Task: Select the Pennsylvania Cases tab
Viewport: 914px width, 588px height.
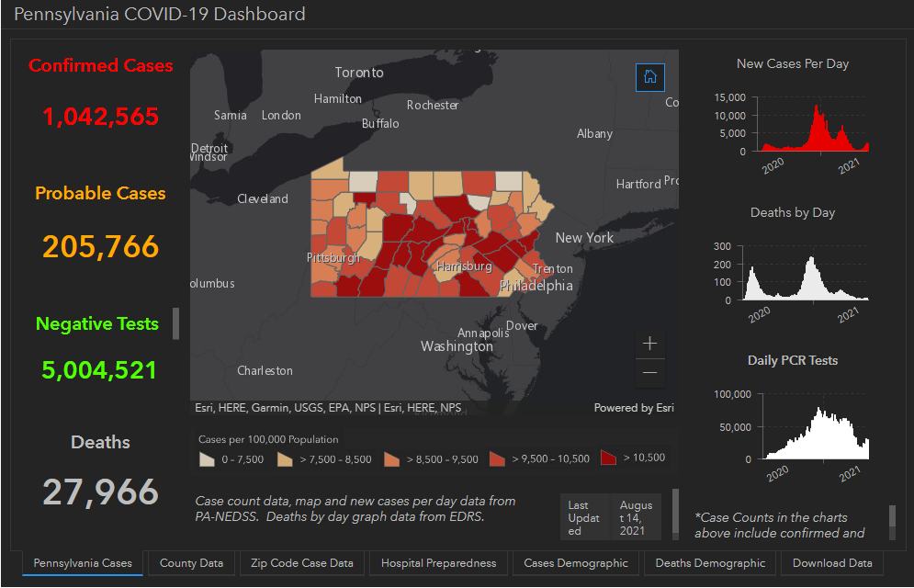Action: pyautogui.click(x=83, y=563)
